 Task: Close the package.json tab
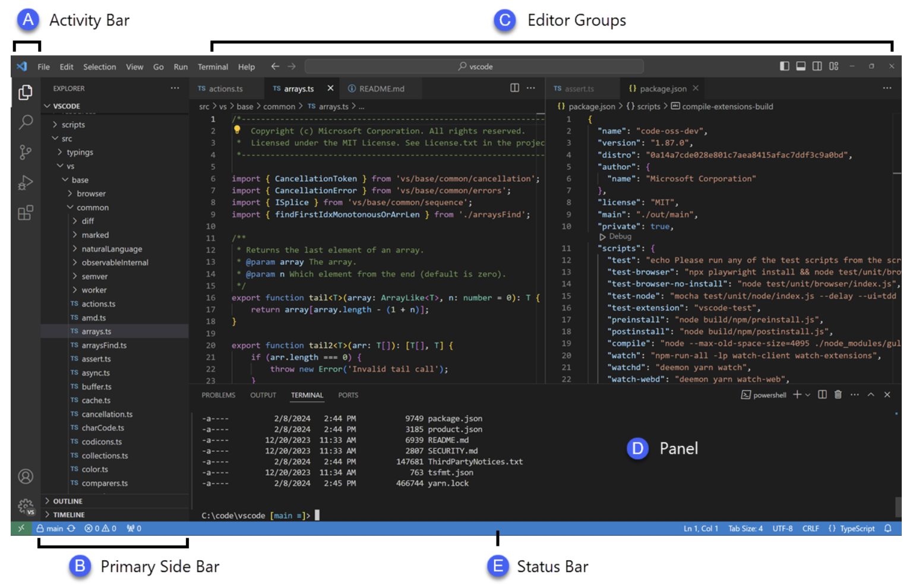pos(696,88)
